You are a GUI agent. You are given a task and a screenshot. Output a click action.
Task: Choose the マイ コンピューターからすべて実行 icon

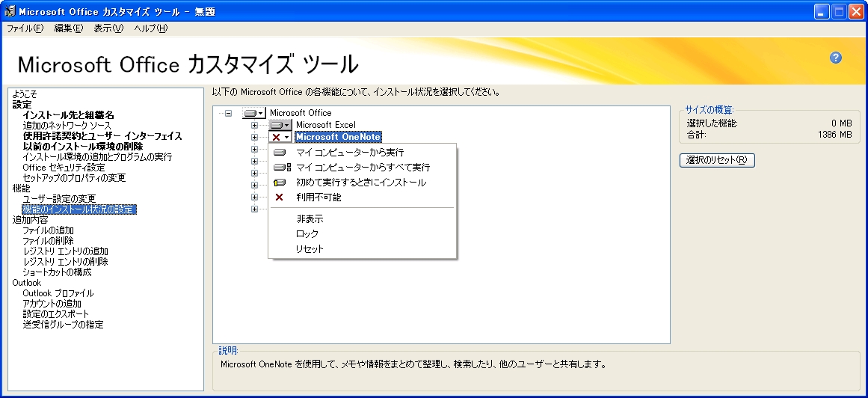pyautogui.click(x=281, y=168)
